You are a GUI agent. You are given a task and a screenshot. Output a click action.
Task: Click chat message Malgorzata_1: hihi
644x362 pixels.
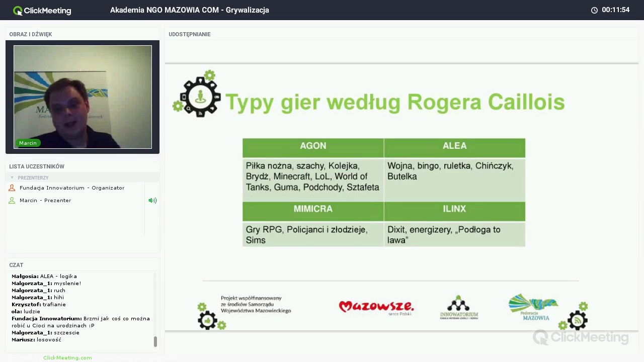click(38, 297)
